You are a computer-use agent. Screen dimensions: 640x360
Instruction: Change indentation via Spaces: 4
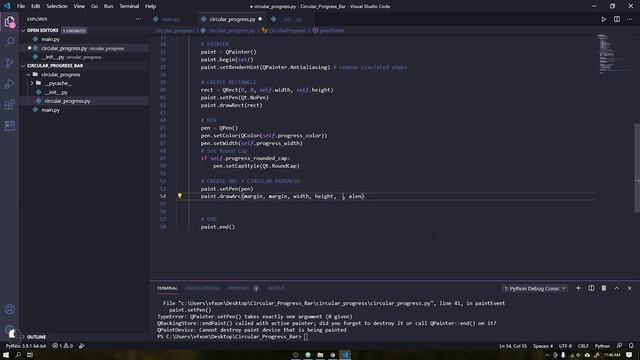tap(543, 346)
